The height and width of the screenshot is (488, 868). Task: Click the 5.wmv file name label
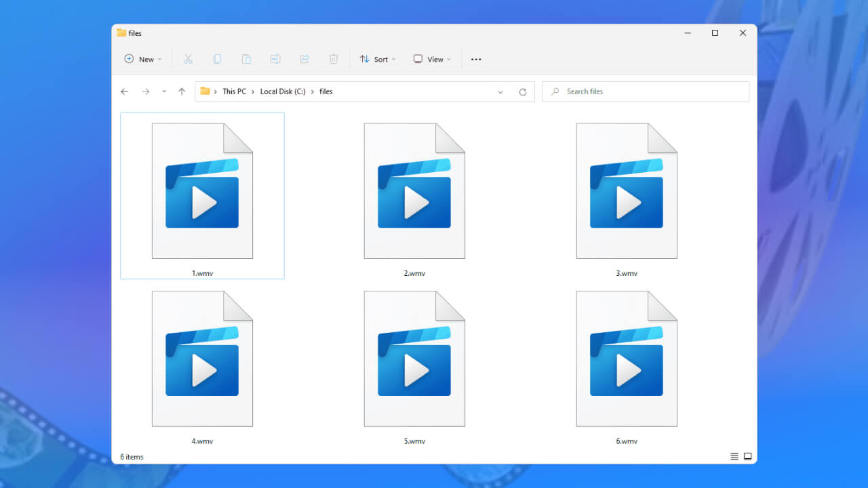pos(414,441)
